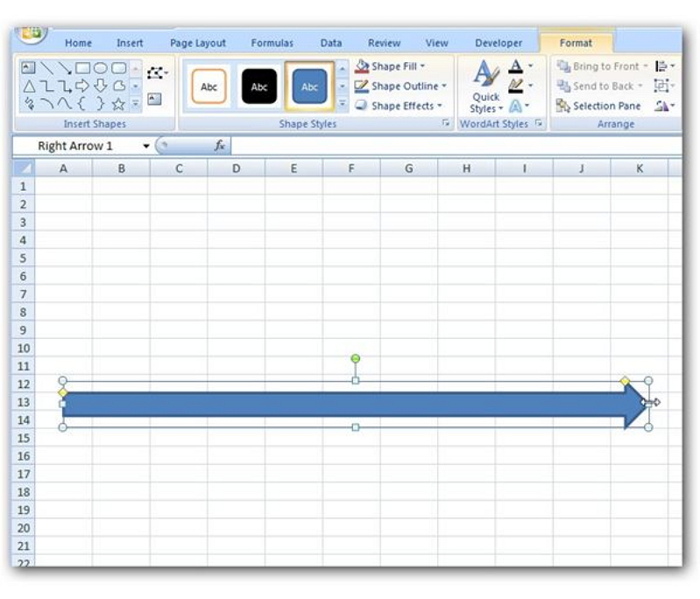Click the Insert Function fx button
The height and width of the screenshot is (599, 700).
coord(221,146)
